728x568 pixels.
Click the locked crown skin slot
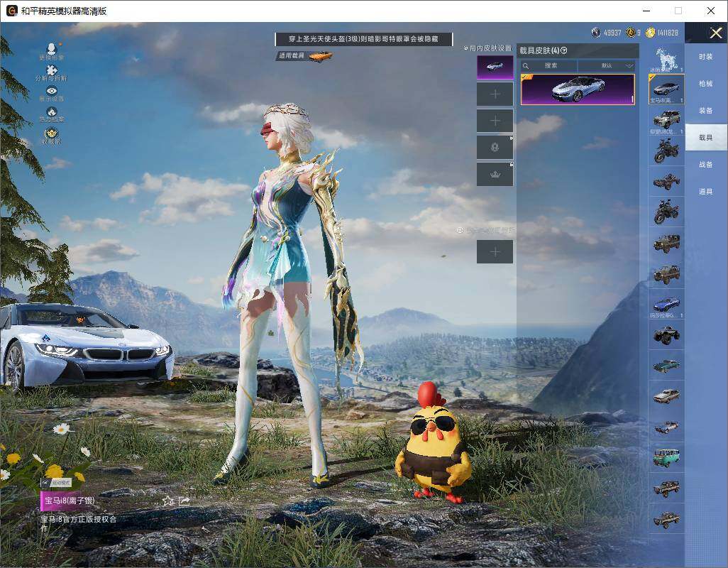click(495, 175)
